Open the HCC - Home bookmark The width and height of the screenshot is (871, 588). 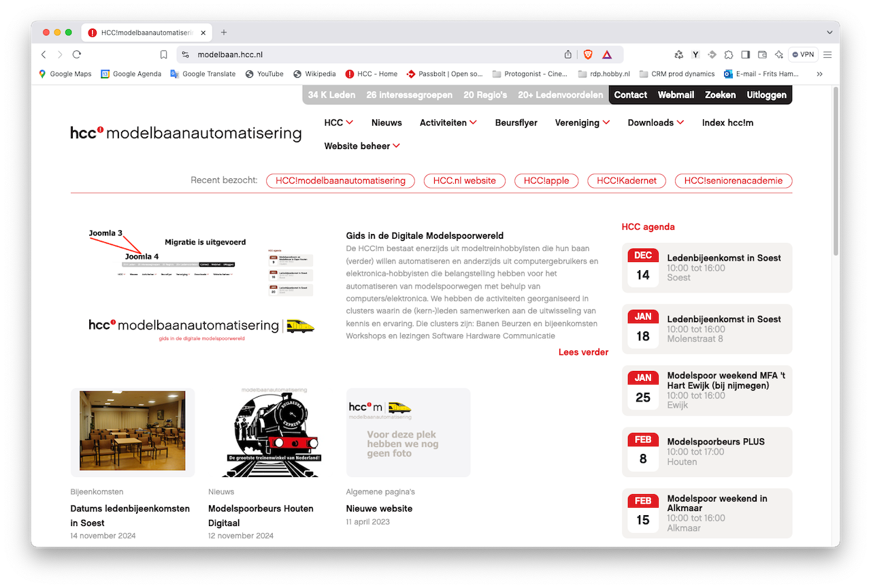click(x=371, y=73)
